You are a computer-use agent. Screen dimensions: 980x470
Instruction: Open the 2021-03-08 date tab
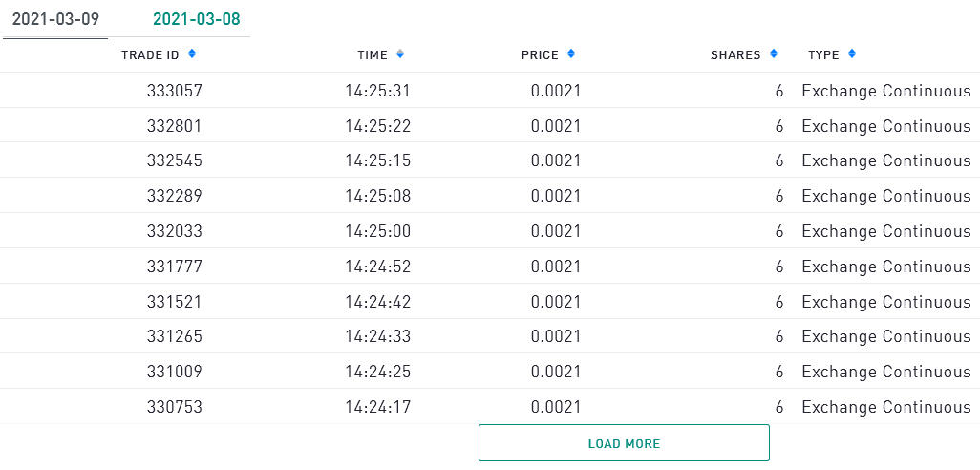click(x=197, y=19)
